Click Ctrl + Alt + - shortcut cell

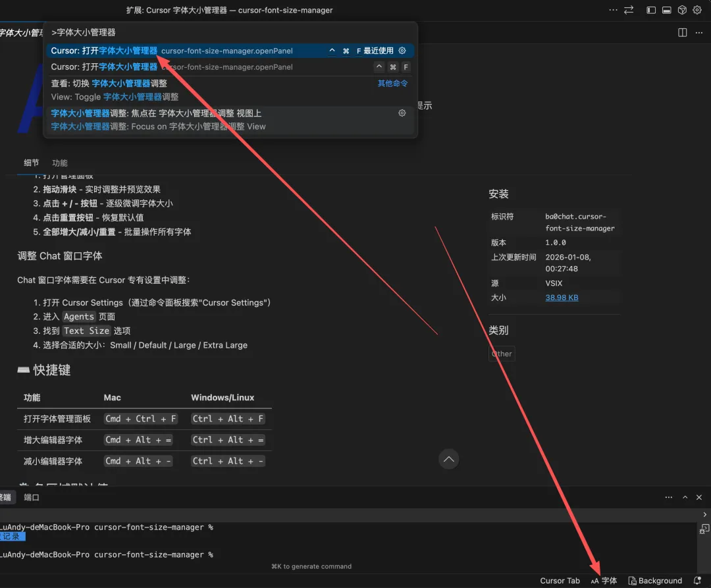[x=228, y=461]
